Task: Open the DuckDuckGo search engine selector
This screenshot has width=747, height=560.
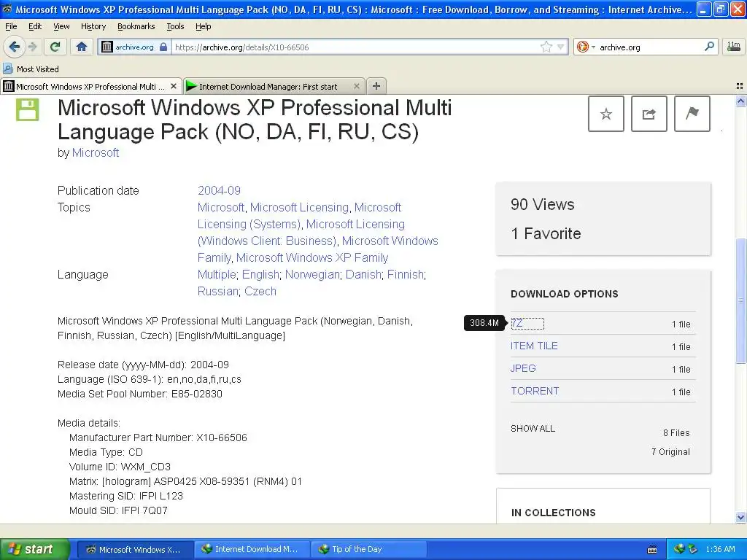Action: coord(586,47)
